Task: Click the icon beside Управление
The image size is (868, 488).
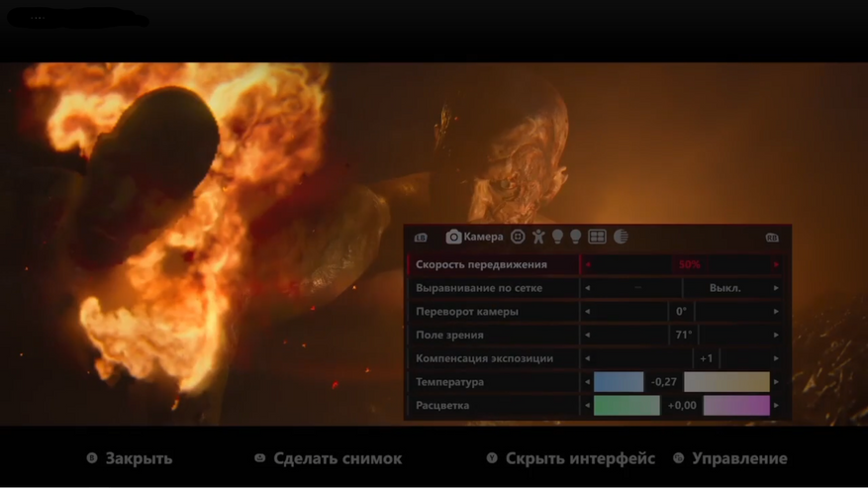Action: (678, 458)
